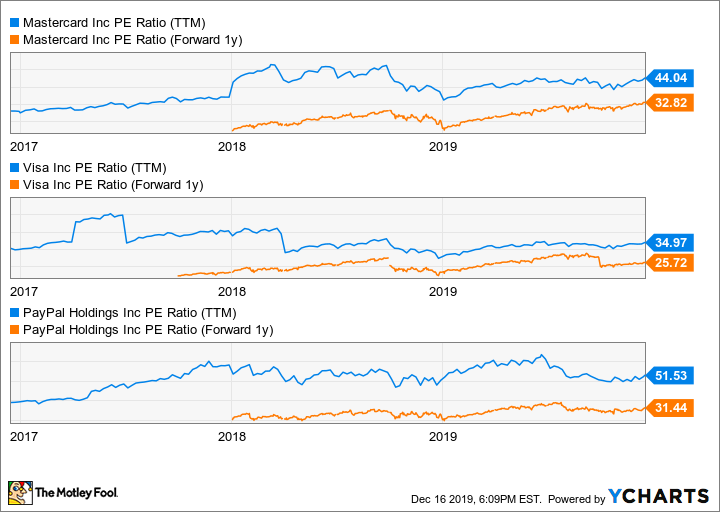Click Visa TTM blue legend square
The image size is (720, 512).
[14, 167]
